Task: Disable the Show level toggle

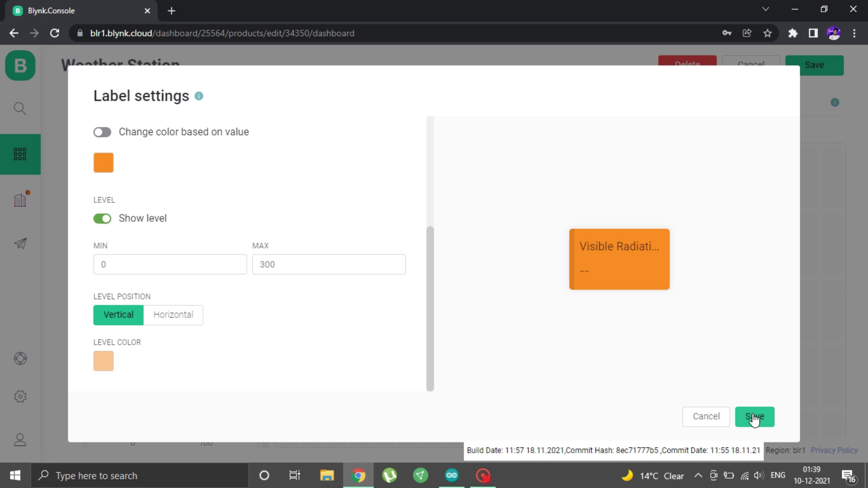Action: (102, 217)
